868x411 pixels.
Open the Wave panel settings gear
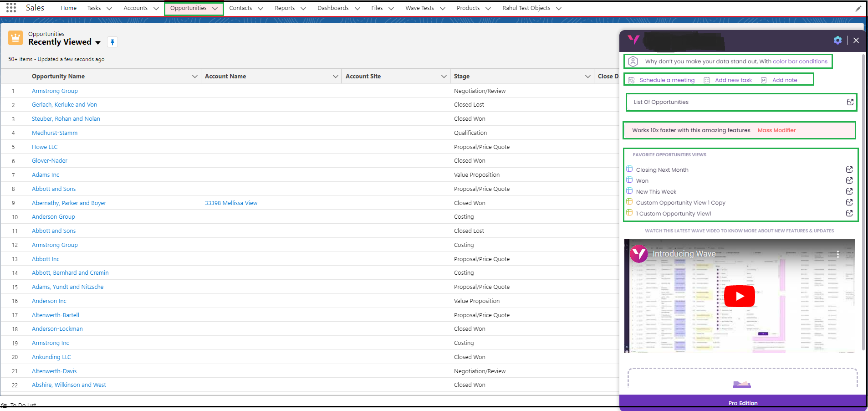tap(837, 40)
